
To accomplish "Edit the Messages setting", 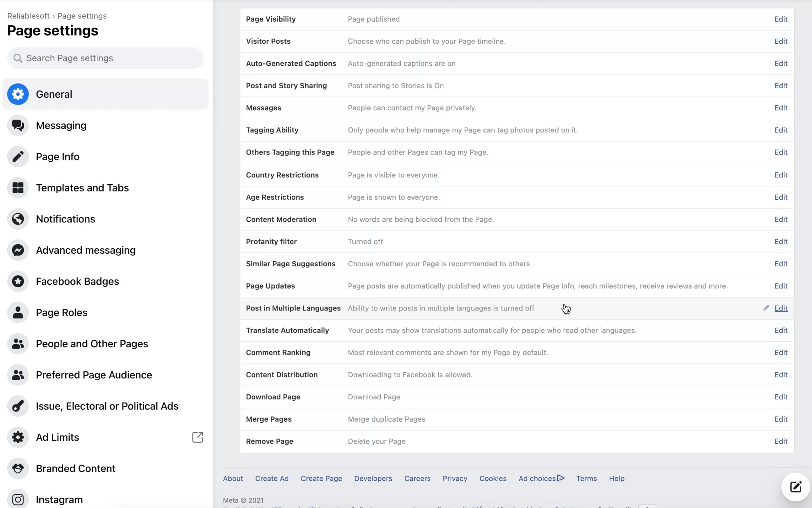I will (781, 108).
